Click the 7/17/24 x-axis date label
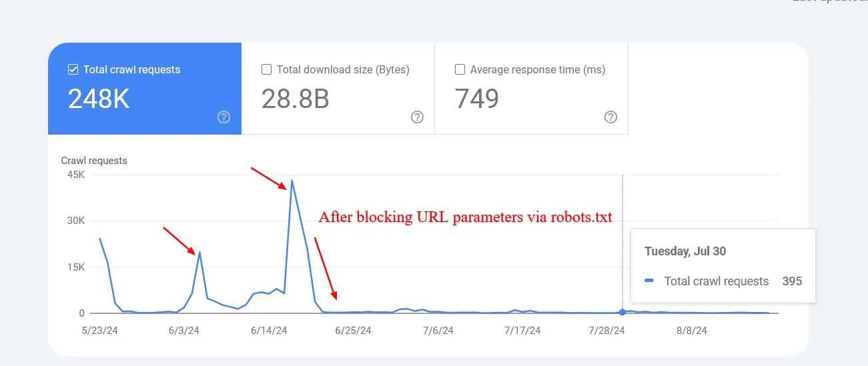 (525, 330)
